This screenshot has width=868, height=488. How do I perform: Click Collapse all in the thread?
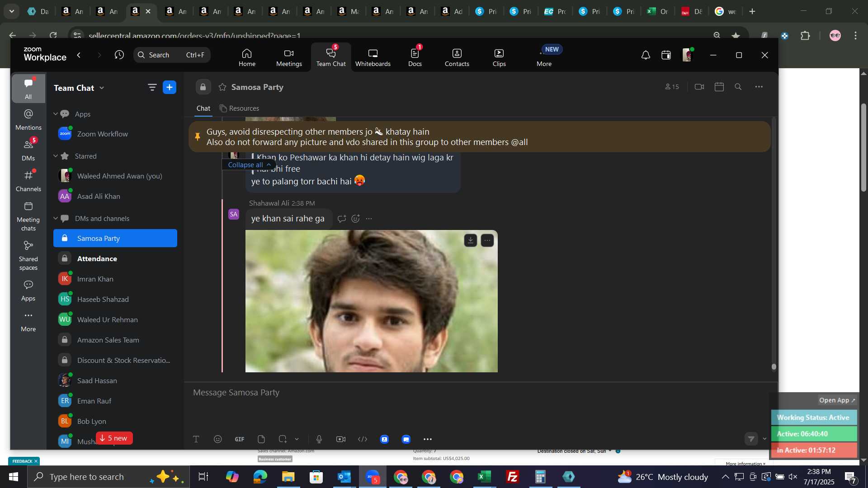coord(249,164)
